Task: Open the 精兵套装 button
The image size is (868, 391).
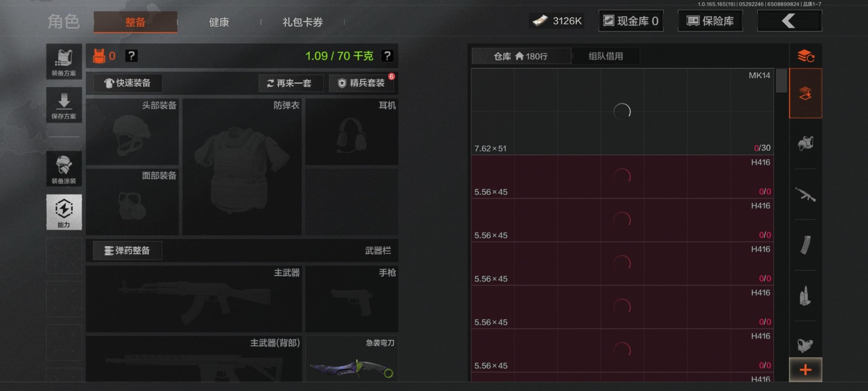Action: [362, 83]
